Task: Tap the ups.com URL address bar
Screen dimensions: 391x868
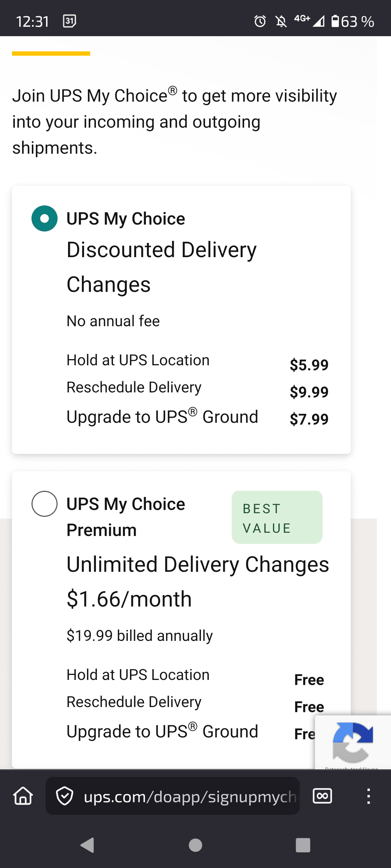Action: (x=188, y=796)
